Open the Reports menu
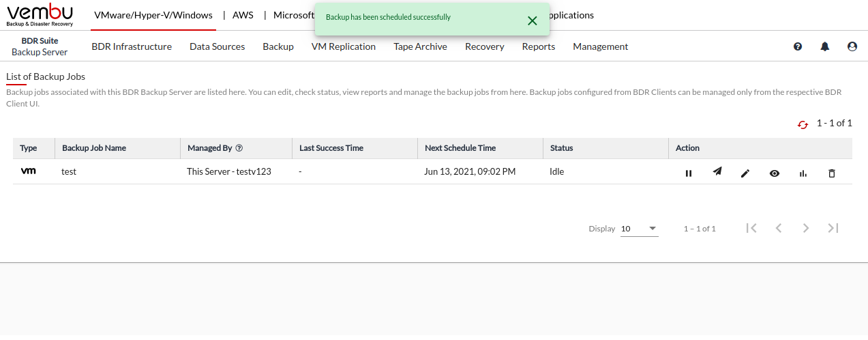Screen dimensions: 868x340 click(x=539, y=46)
